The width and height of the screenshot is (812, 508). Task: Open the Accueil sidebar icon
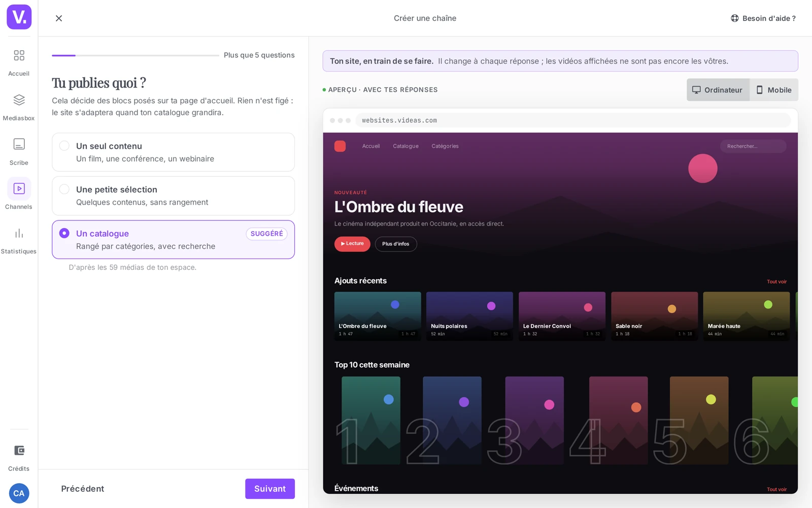click(x=19, y=55)
